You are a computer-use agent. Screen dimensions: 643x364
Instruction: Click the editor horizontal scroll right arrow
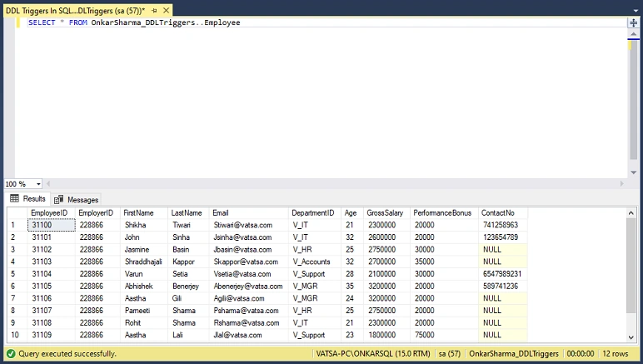[x=622, y=184]
